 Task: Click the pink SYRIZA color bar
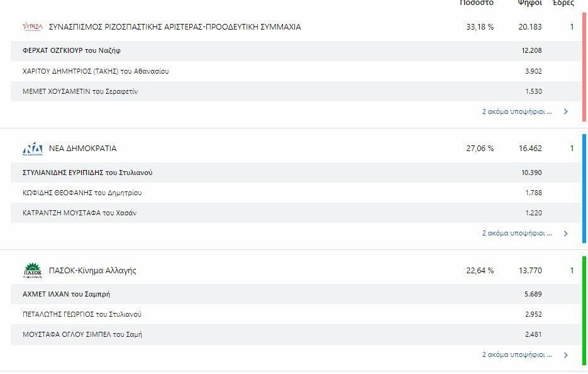(584, 67)
